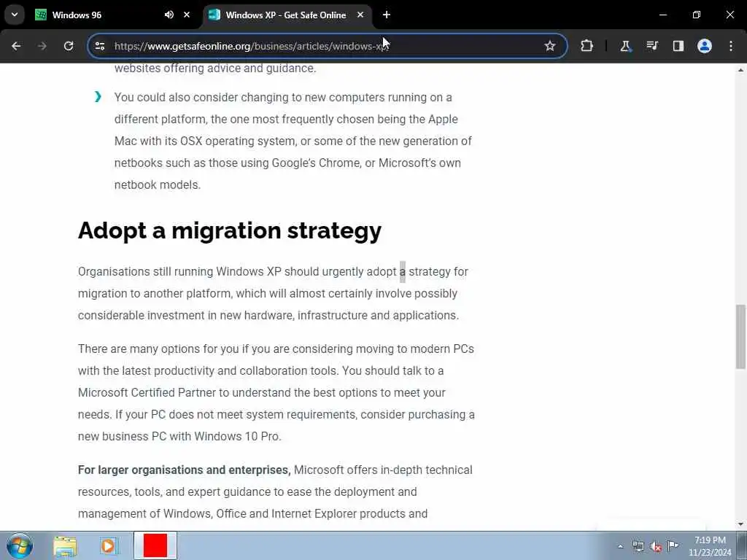View site information icon in address bar
Viewport: 747px width, 560px height.
pos(99,46)
